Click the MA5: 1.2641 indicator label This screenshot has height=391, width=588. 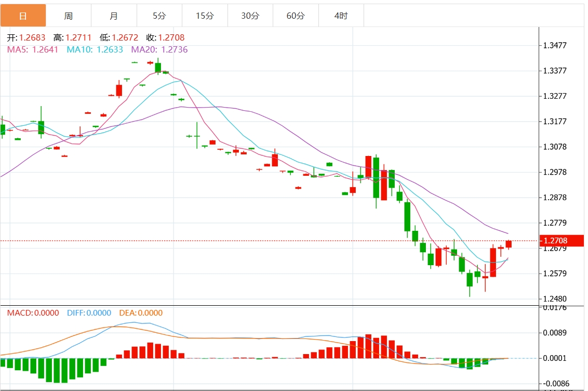coord(33,49)
